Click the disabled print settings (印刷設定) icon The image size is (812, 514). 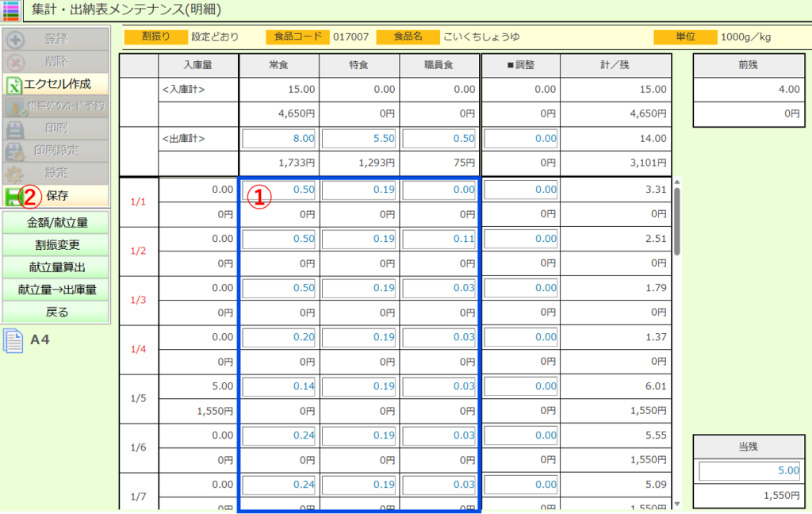pos(14,151)
